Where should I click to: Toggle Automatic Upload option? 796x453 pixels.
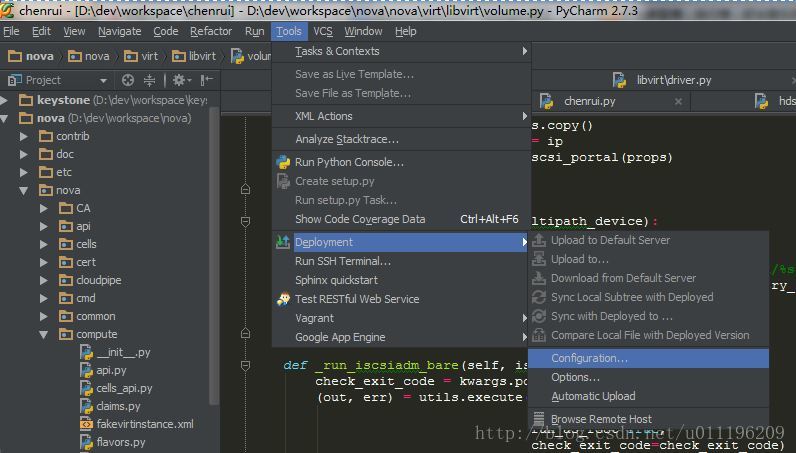click(648, 396)
